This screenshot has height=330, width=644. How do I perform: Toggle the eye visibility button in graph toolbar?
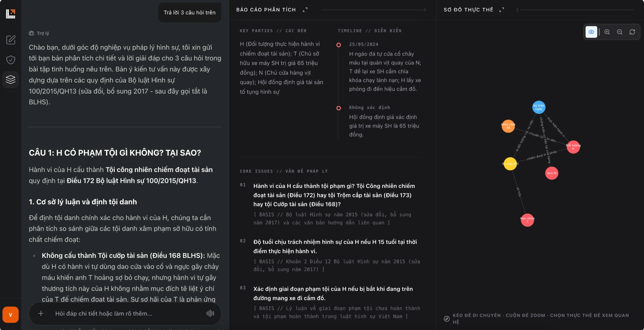[591, 32]
